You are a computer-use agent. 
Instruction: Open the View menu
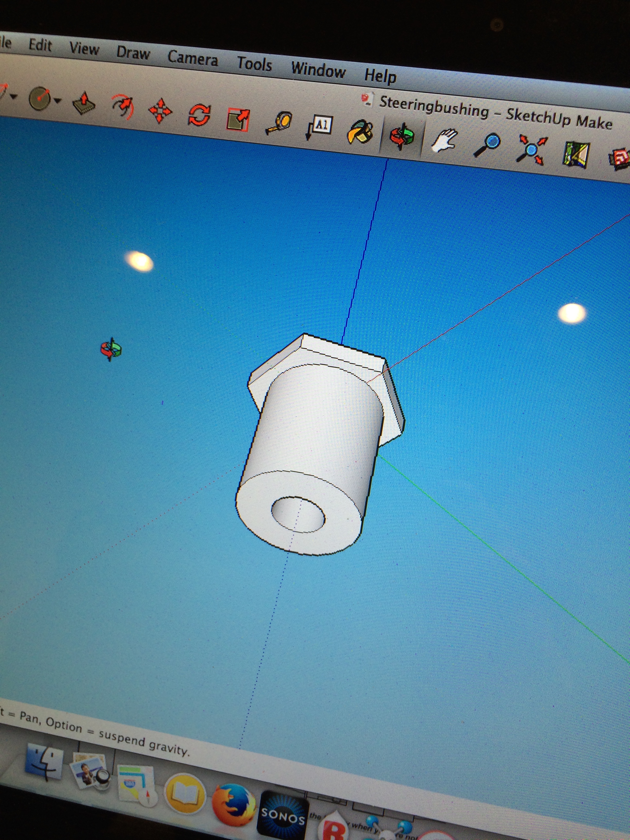coord(84,49)
